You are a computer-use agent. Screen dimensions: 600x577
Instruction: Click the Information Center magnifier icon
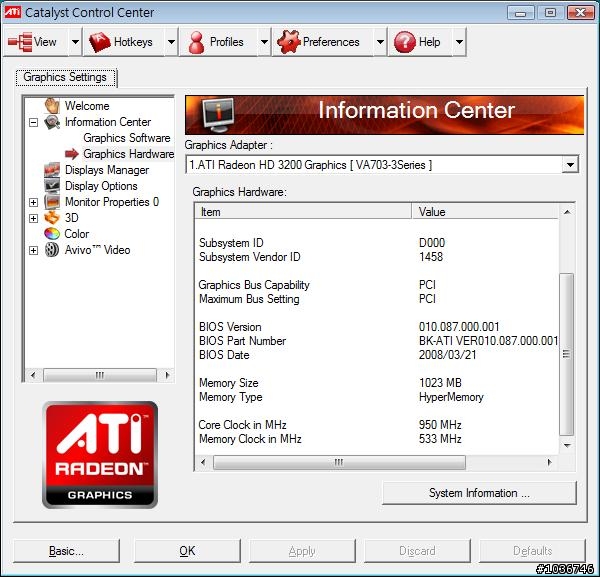click(x=52, y=122)
